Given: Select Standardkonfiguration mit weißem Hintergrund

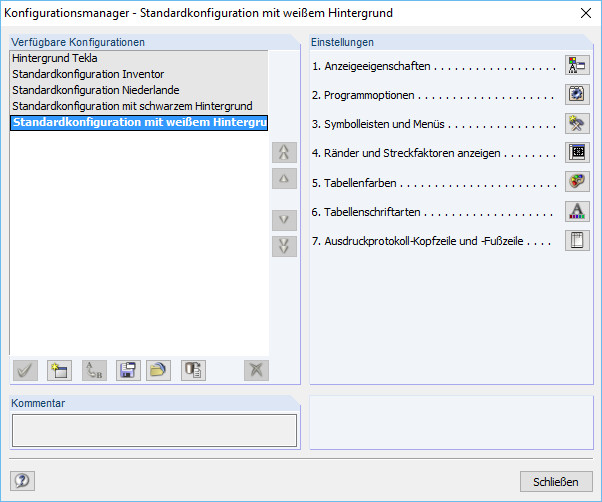Looking at the screenshot, I should pos(139,123).
